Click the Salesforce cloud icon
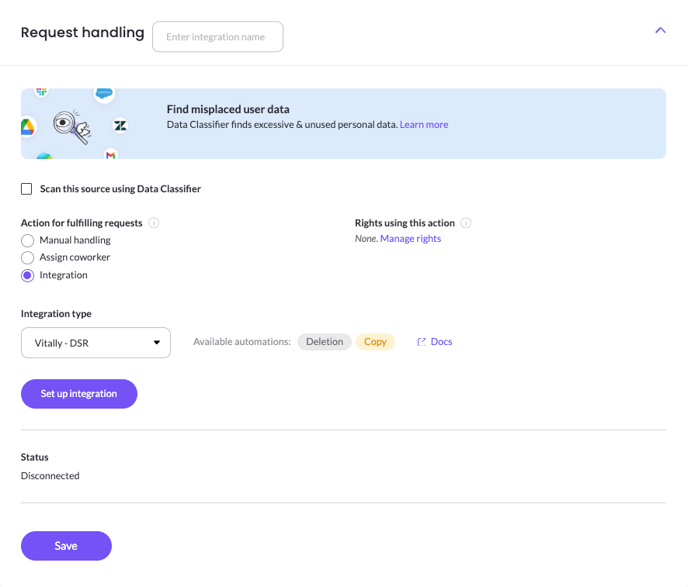Screen dimensions: 688x587 104,93
